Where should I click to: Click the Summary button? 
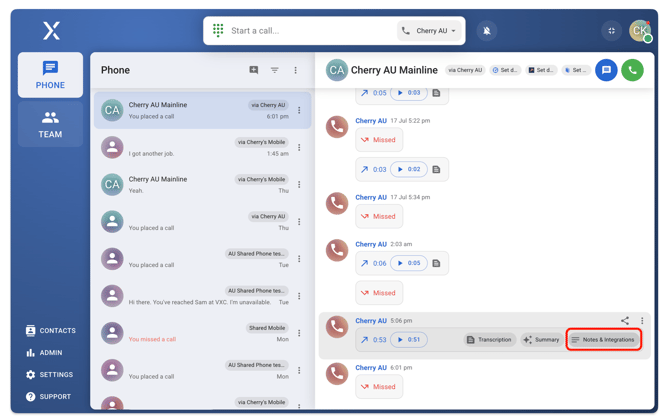(541, 340)
